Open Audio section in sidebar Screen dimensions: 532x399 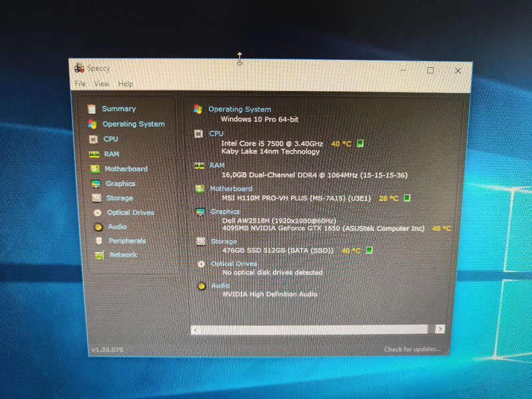coord(118,227)
